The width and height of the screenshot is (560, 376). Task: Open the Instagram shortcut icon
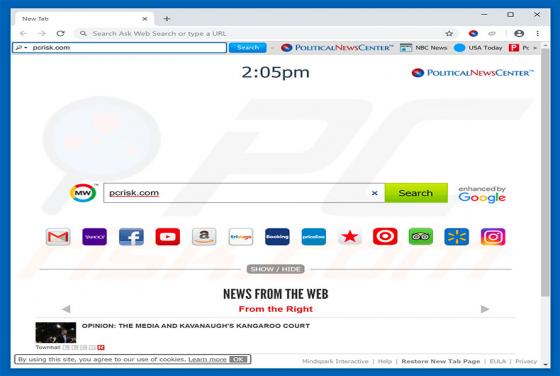[x=493, y=237]
